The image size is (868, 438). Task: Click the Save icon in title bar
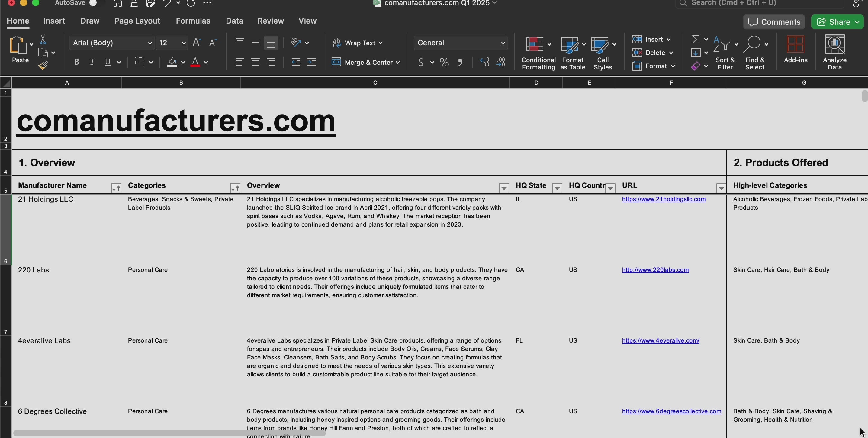pos(134,3)
